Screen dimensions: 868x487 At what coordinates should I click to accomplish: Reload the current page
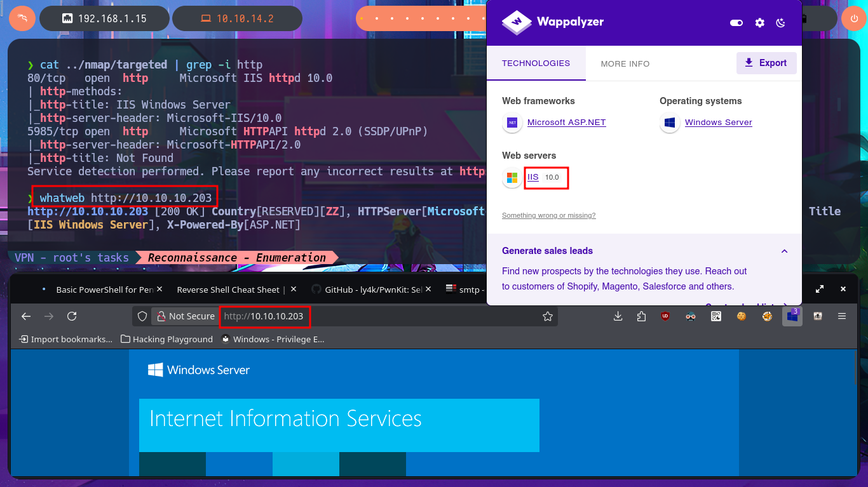72,316
